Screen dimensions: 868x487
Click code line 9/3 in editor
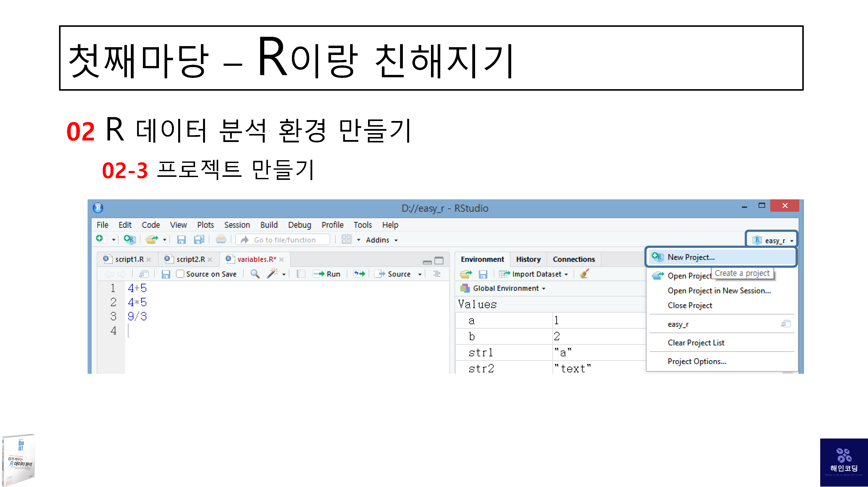click(137, 316)
